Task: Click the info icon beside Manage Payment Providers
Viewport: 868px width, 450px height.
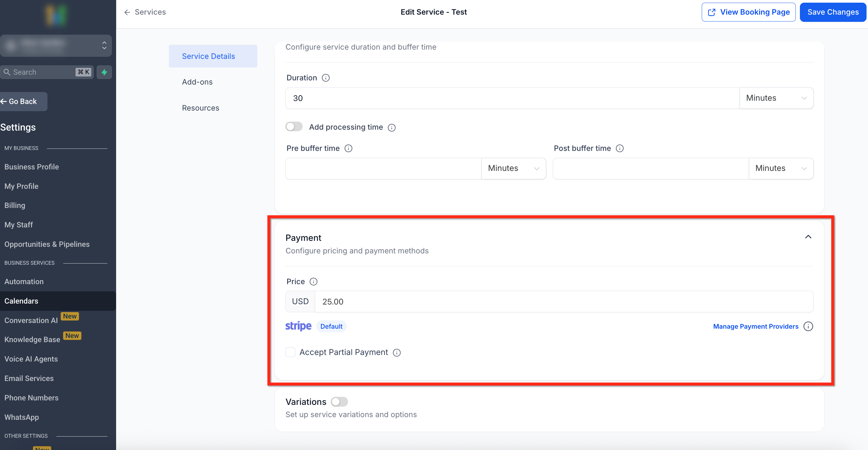Action: (x=808, y=326)
